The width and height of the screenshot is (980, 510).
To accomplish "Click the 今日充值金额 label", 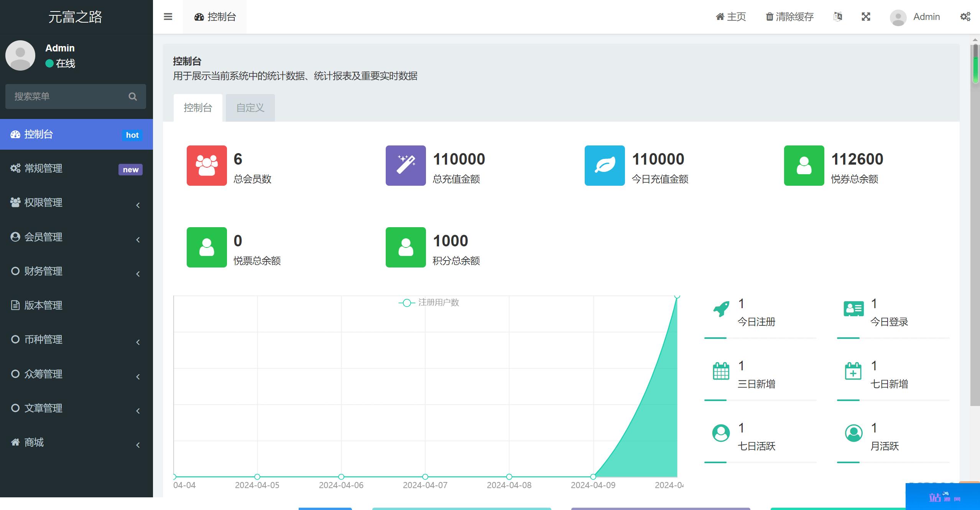I will tap(660, 179).
